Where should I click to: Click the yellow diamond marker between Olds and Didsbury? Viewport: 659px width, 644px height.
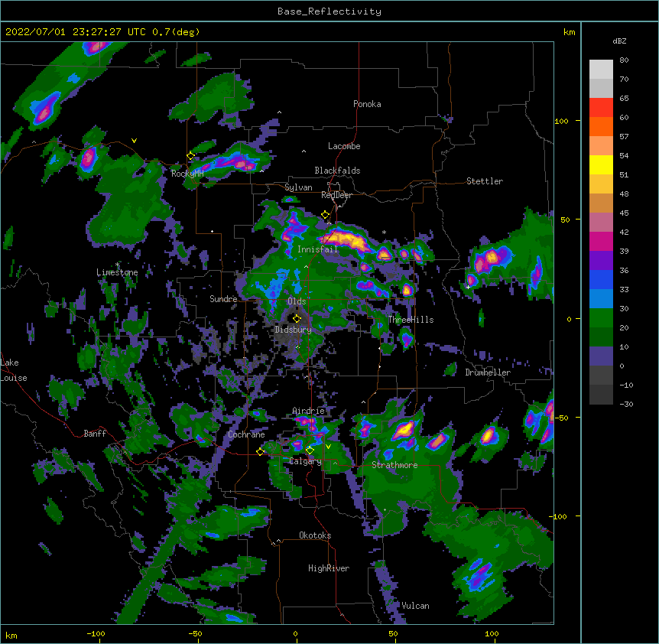click(x=297, y=318)
